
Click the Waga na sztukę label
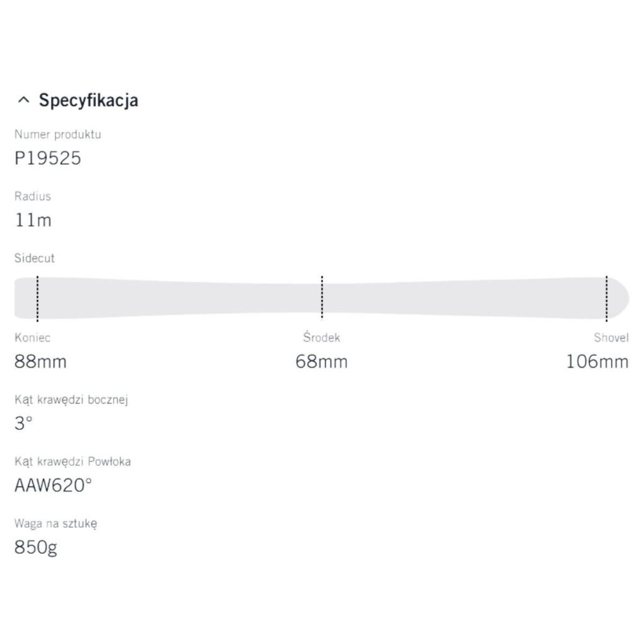tap(55, 523)
